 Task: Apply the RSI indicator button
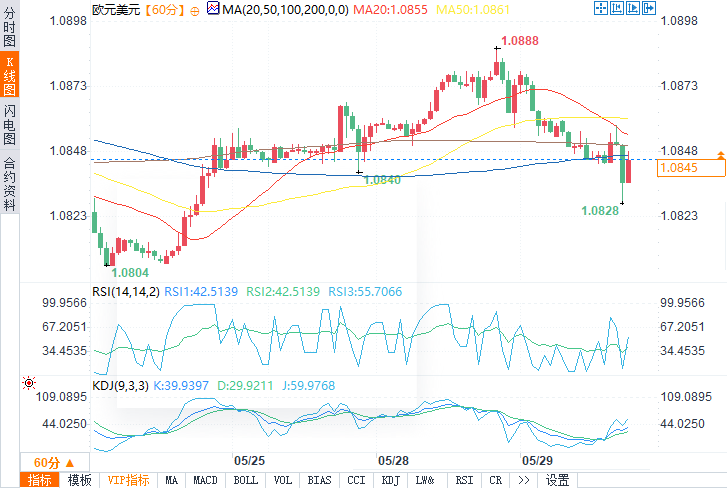[x=464, y=480]
